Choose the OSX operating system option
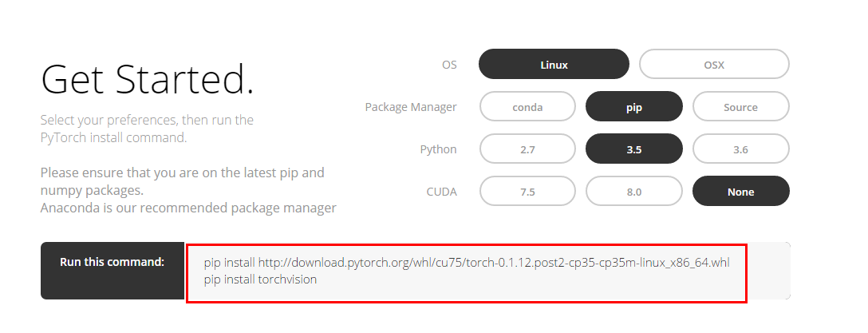This screenshot has height=333, width=868. pyautogui.click(x=714, y=64)
